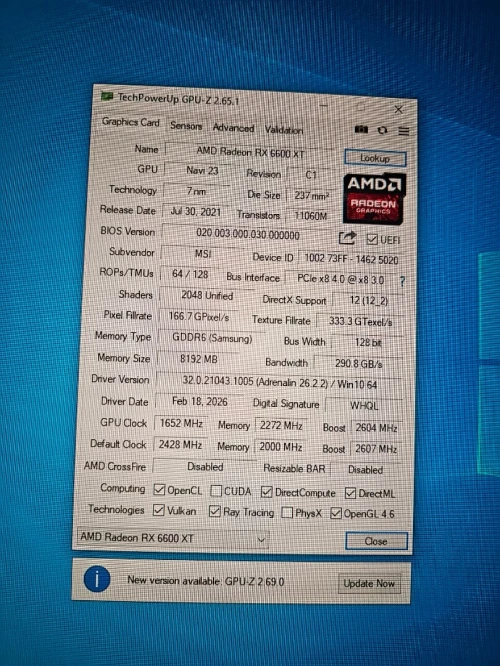Click the BIOS export share icon
Image resolution: width=500 pixels, height=666 pixels.
click(x=347, y=238)
